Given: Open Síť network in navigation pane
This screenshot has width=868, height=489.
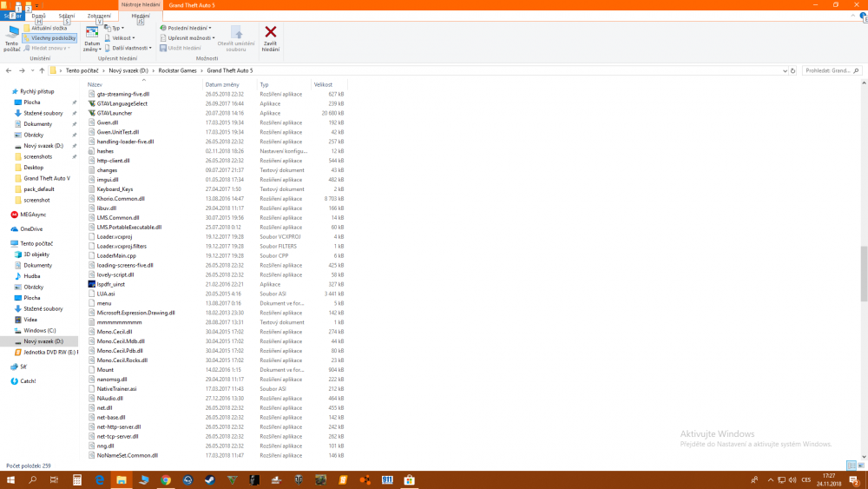Looking at the screenshot, I should [x=23, y=367].
